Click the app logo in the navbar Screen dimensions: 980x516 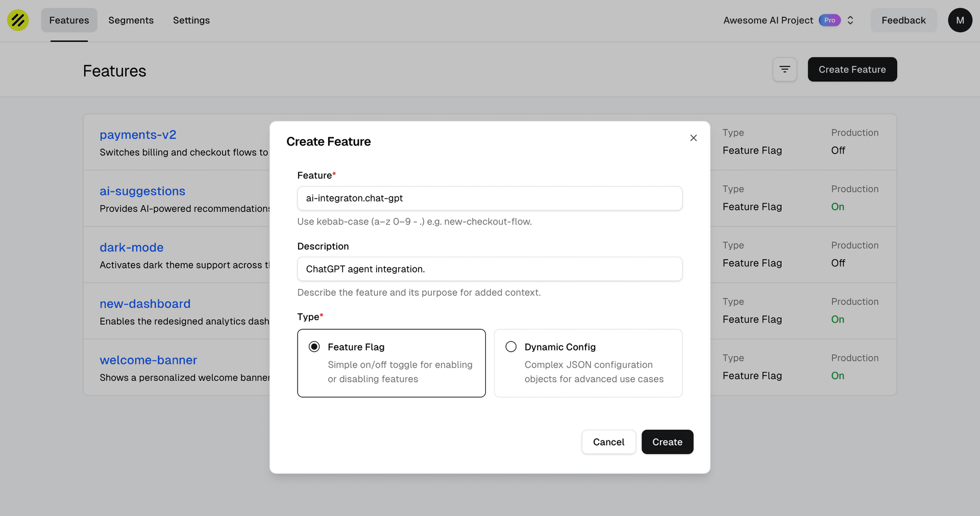pyautogui.click(x=17, y=20)
